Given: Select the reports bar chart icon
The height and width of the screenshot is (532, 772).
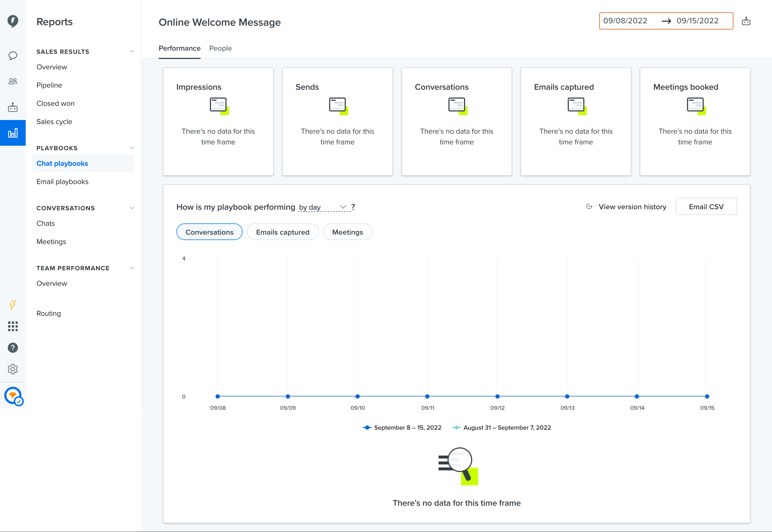Looking at the screenshot, I should [x=13, y=133].
